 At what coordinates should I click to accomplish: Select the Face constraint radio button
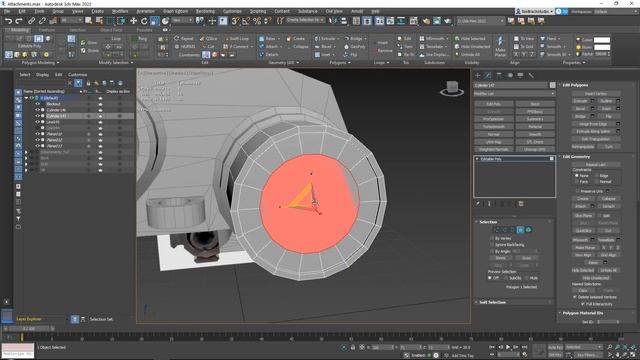point(577,182)
